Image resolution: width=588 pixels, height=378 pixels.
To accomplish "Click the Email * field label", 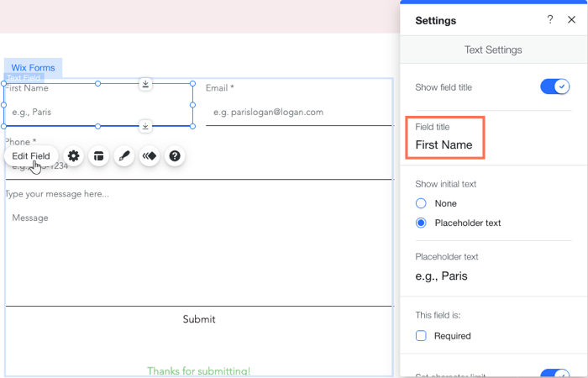I will (220, 88).
